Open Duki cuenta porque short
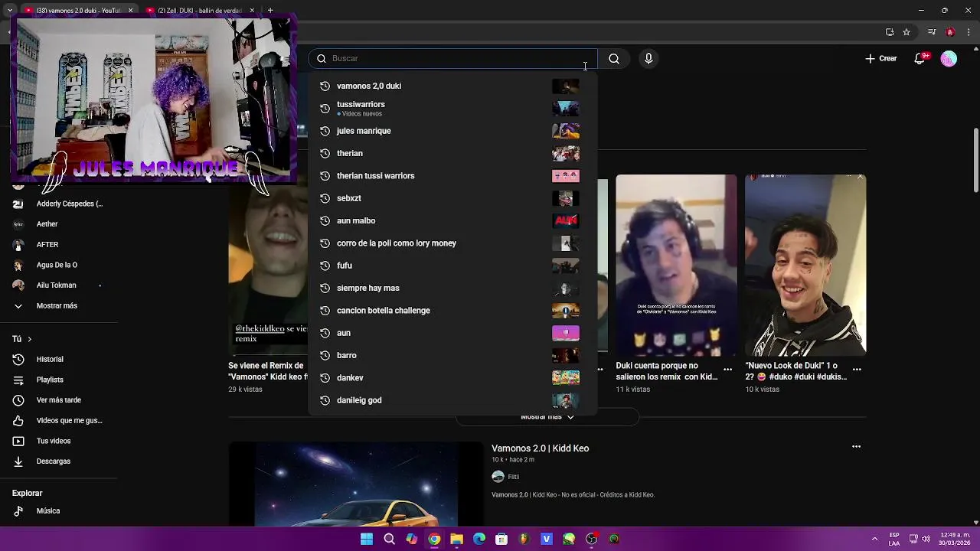Screen dimensions: 980x551 pos(676,266)
